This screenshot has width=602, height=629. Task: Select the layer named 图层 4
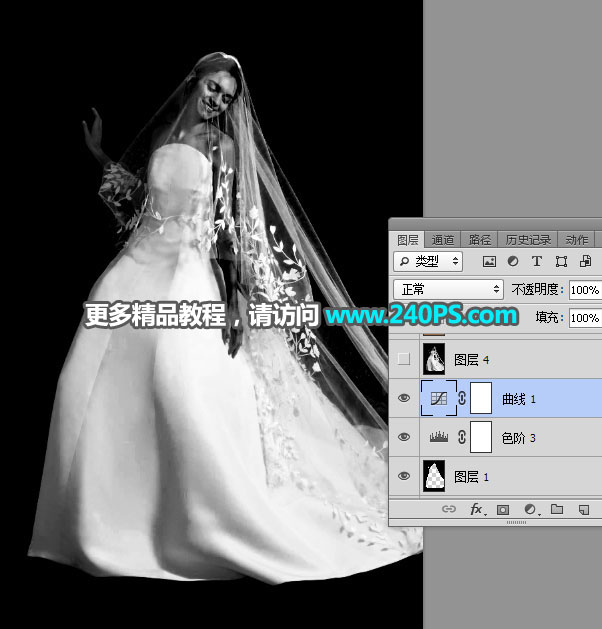[471, 360]
